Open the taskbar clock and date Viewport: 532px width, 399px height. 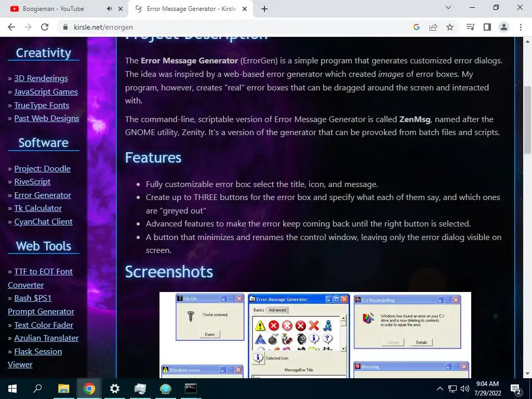pos(487,389)
